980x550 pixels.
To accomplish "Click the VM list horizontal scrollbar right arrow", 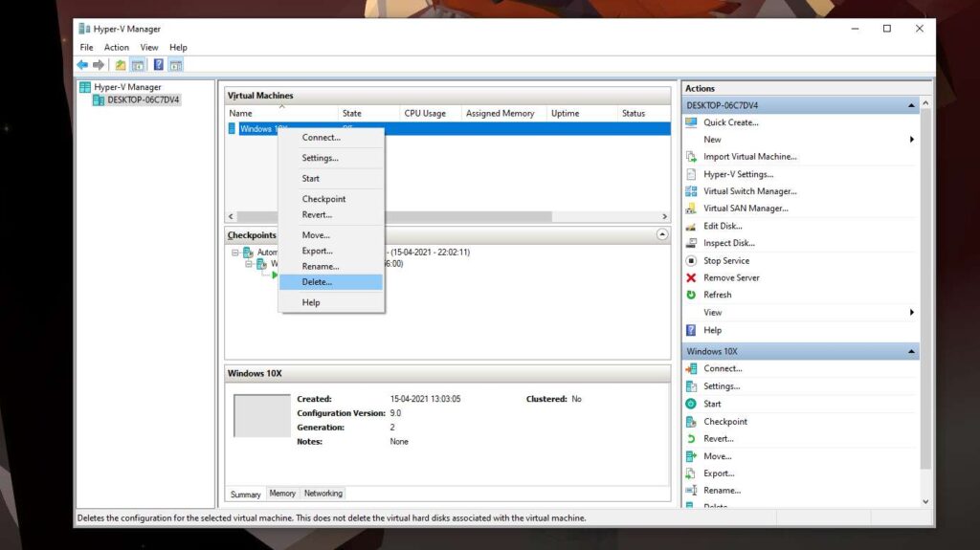I will (x=664, y=216).
